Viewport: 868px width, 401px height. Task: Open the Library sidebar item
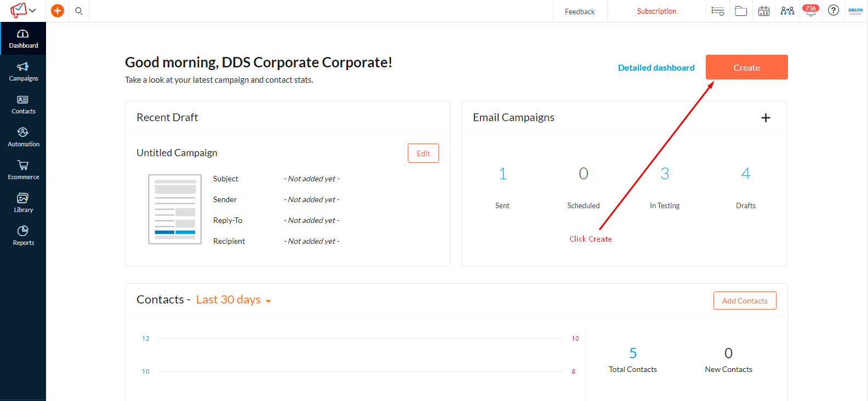pos(23,203)
